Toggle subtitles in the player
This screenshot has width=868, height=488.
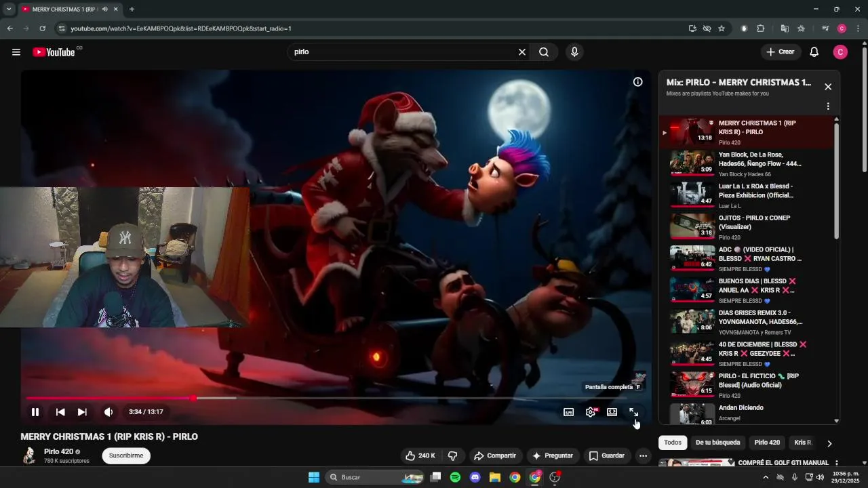click(x=569, y=412)
